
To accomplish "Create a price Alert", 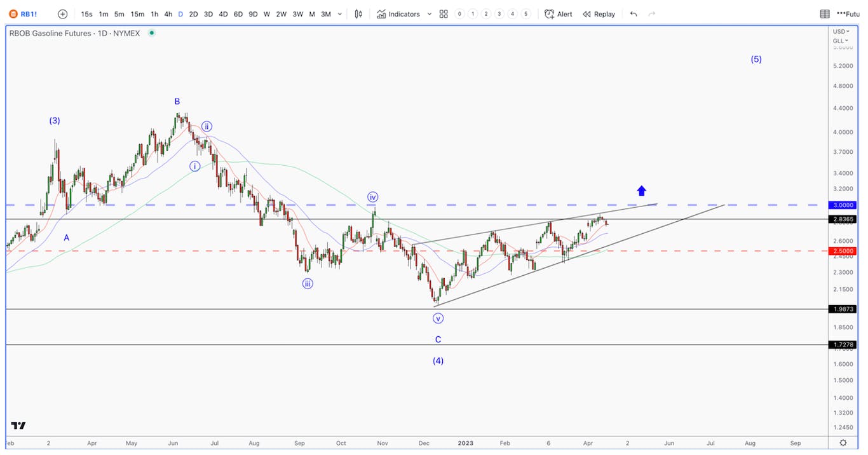I will 559,14.
